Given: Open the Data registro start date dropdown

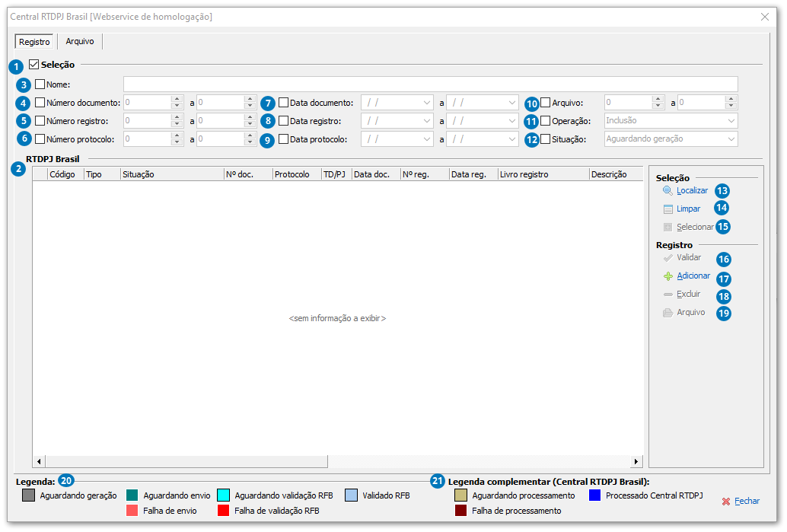Looking at the screenshot, I should coord(427,121).
